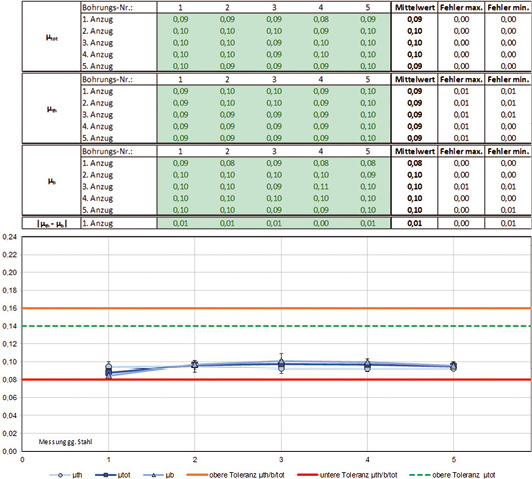The image size is (532, 479).
Task: Select the red lower tolerance line in chart
Action: [x=276, y=380]
